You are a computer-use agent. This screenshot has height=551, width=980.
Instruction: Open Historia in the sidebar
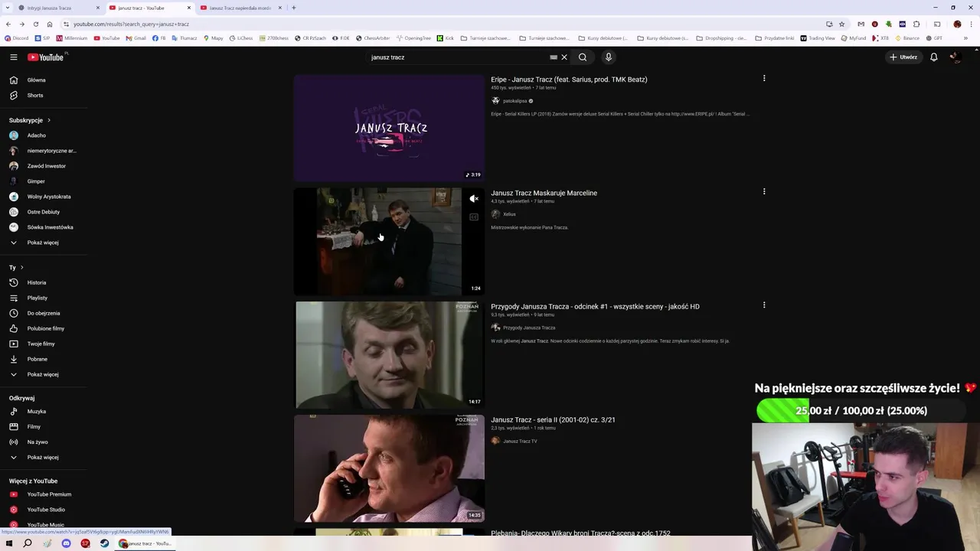[x=44, y=282]
